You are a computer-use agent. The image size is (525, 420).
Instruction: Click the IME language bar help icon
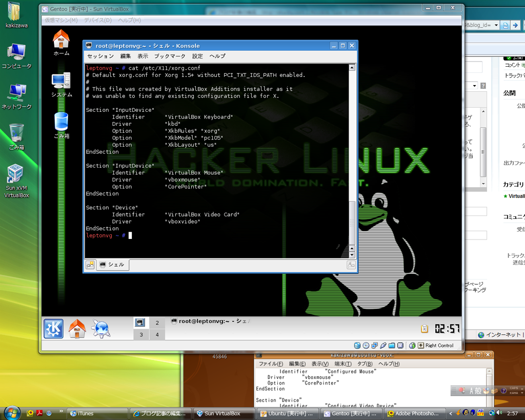(x=503, y=391)
